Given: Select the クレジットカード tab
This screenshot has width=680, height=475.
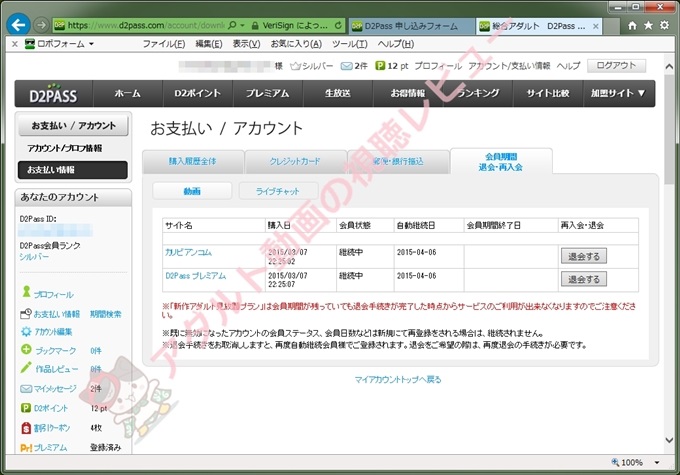Looking at the screenshot, I should coord(295,161).
